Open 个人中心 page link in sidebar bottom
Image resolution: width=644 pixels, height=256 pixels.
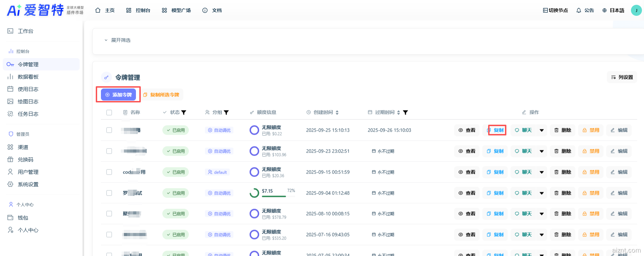[41, 230]
